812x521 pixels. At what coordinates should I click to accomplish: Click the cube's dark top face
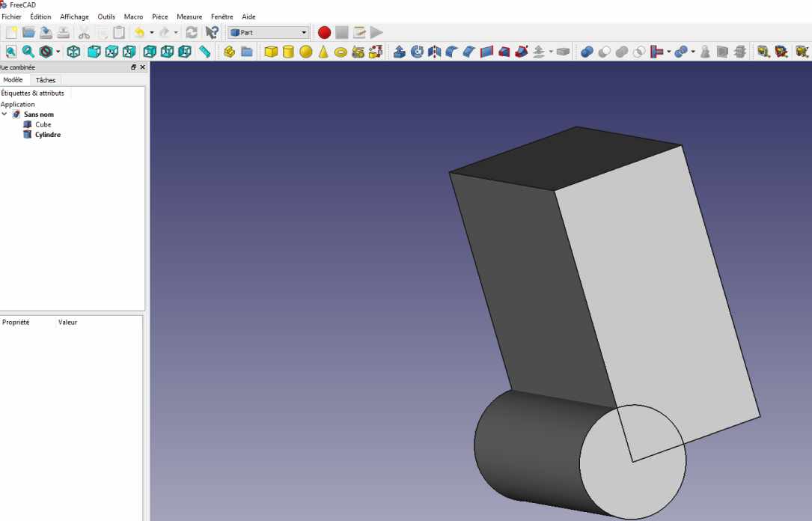pyautogui.click(x=565, y=158)
